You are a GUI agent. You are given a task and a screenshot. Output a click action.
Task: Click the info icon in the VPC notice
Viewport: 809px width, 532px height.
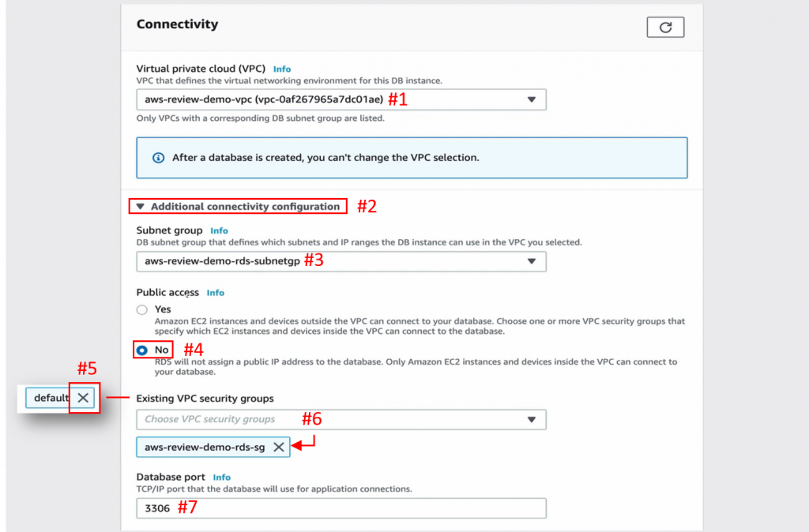pos(158,158)
